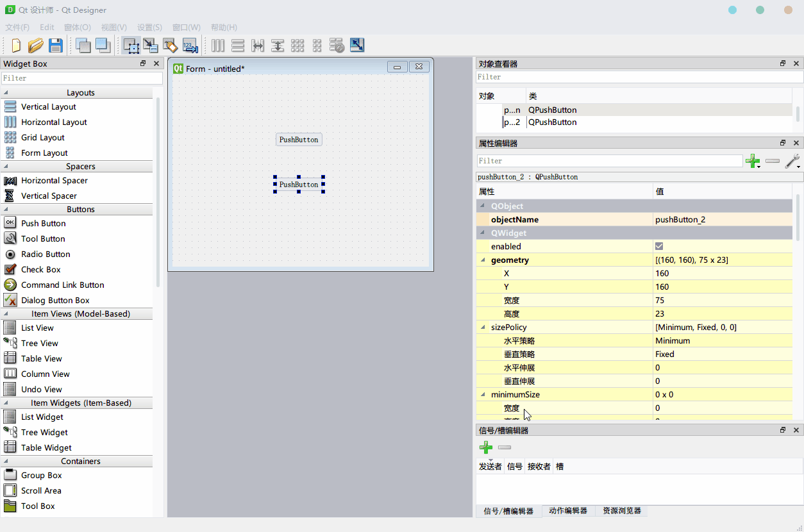Open a new form with the New icon
Screen dimensions: 804x532
pyautogui.click(x=14, y=45)
